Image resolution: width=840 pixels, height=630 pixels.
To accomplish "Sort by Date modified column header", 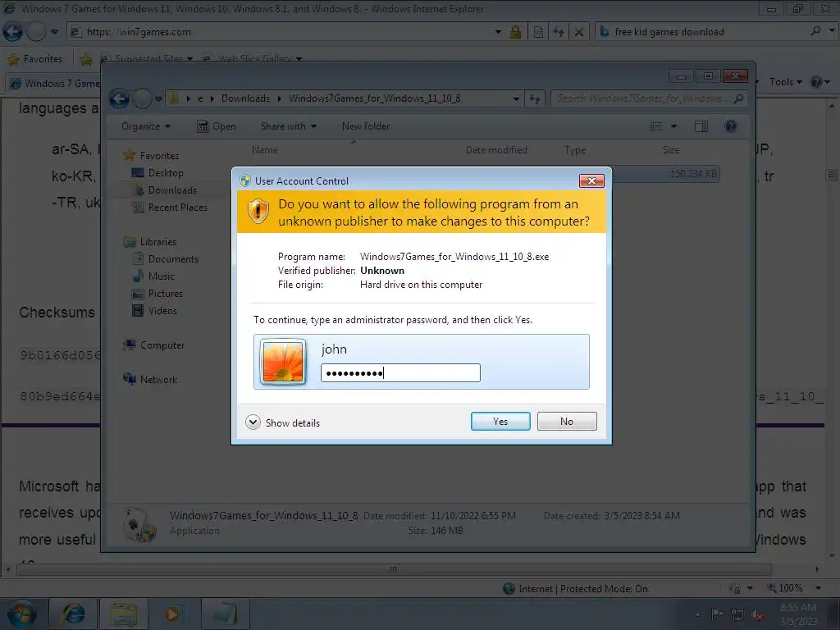I will pyautogui.click(x=496, y=150).
